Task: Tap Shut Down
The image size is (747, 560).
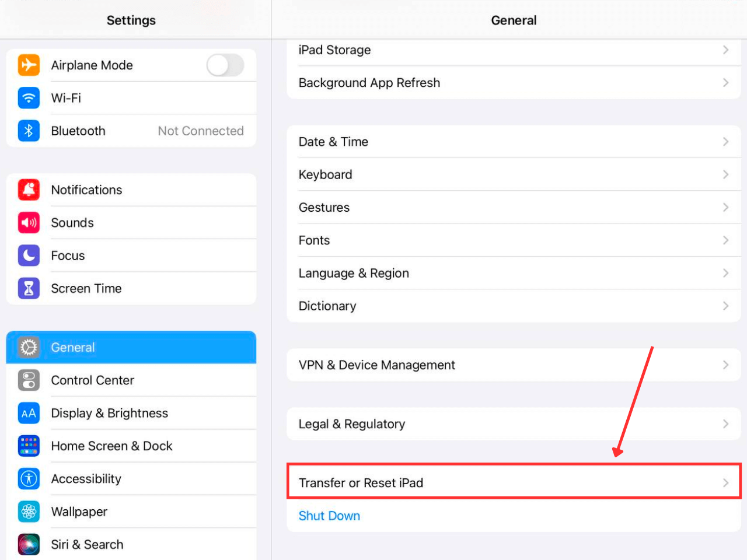Action: coord(329,516)
